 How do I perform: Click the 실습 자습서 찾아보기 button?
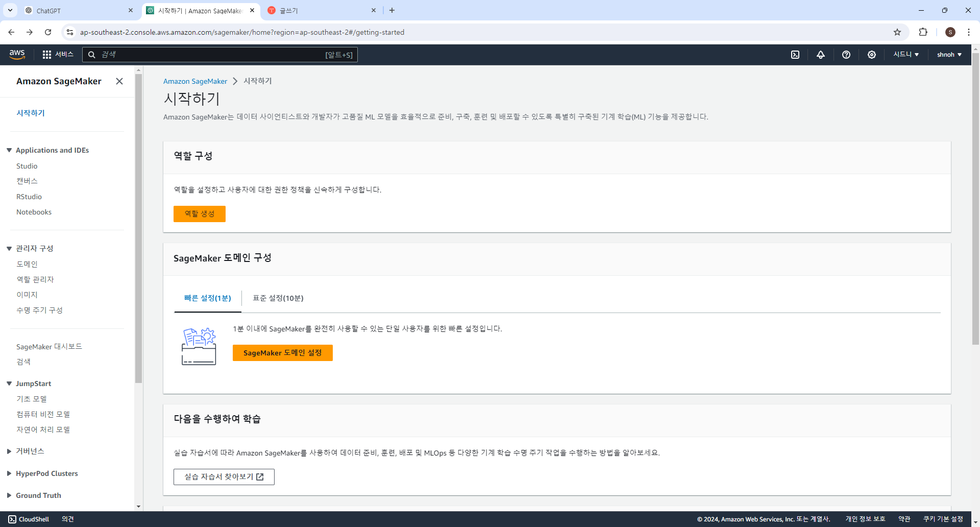tap(224, 477)
